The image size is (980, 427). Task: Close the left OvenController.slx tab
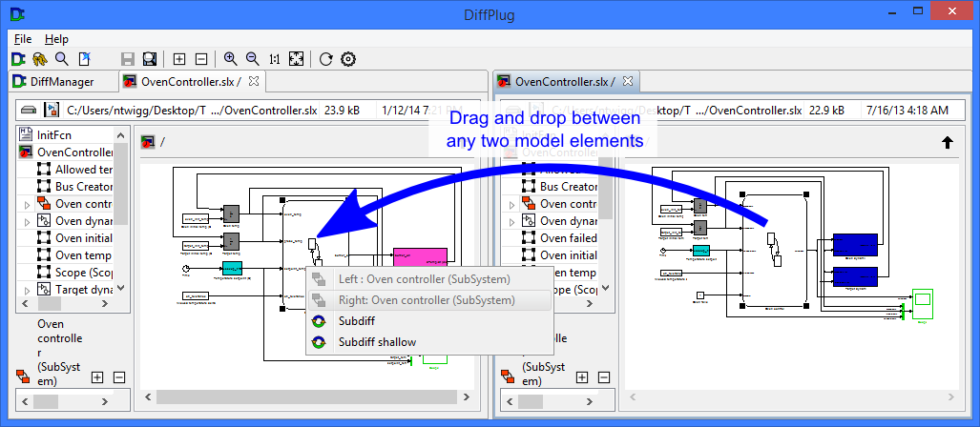(x=253, y=81)
